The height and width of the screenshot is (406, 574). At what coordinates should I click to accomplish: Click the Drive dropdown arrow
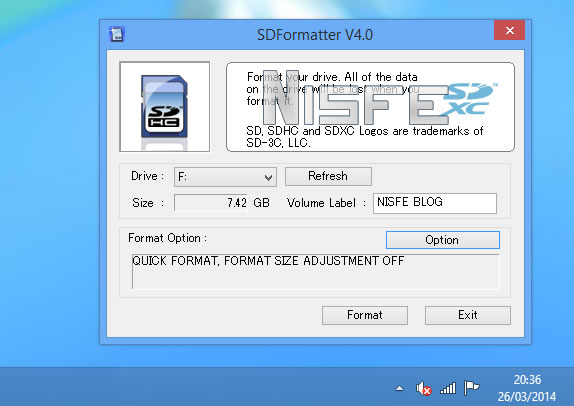coord(268,178)
